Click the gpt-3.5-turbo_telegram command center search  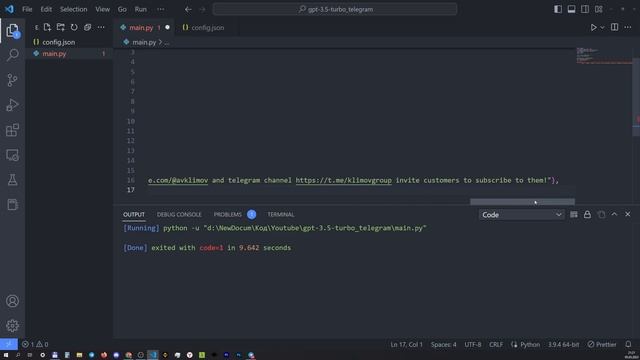(x=335, y=9)
